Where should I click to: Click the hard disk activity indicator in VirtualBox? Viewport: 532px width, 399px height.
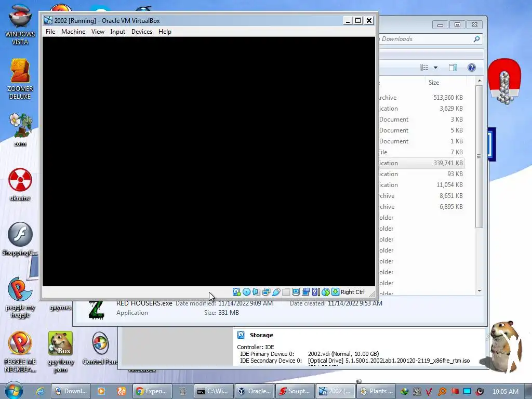[x=236, y=292]
